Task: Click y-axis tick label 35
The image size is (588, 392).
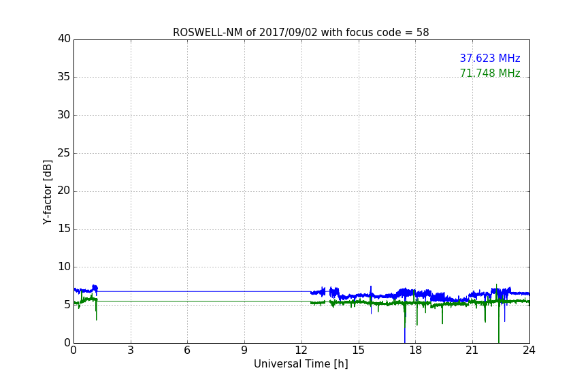Action: click(x=64, y=77)
